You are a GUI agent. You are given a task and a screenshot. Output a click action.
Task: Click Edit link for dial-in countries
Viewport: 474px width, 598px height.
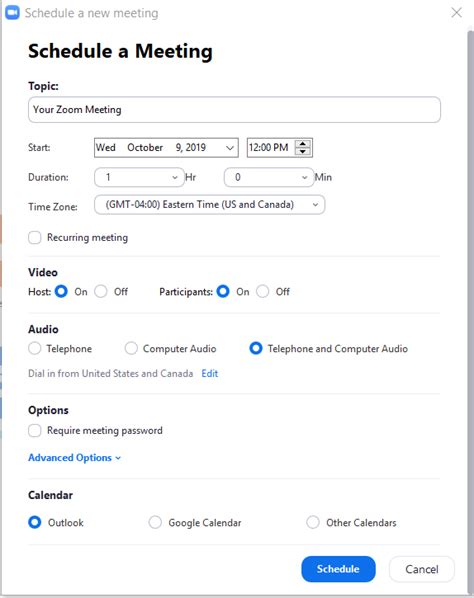[210, 373]
